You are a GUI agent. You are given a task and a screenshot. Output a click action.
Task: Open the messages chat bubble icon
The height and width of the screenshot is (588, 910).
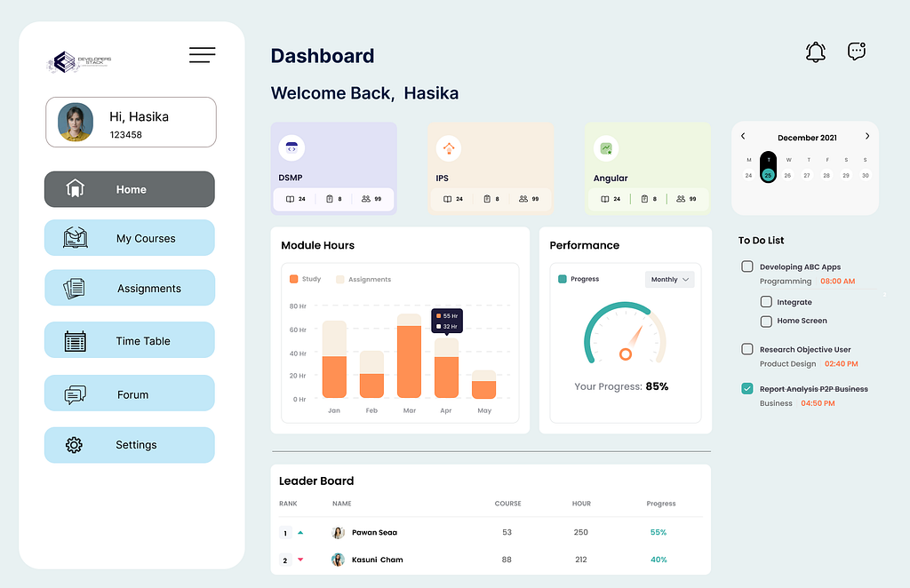pos(856,52)
